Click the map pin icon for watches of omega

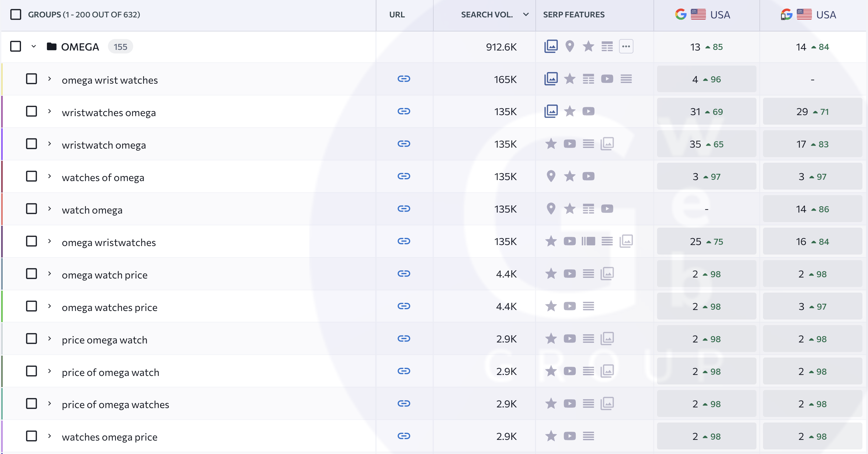pos(550,176)
